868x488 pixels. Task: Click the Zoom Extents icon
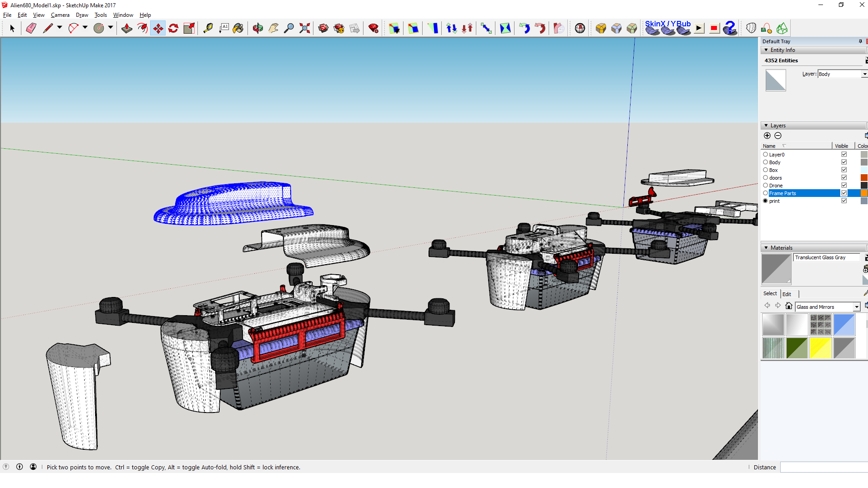click(305, 28)
